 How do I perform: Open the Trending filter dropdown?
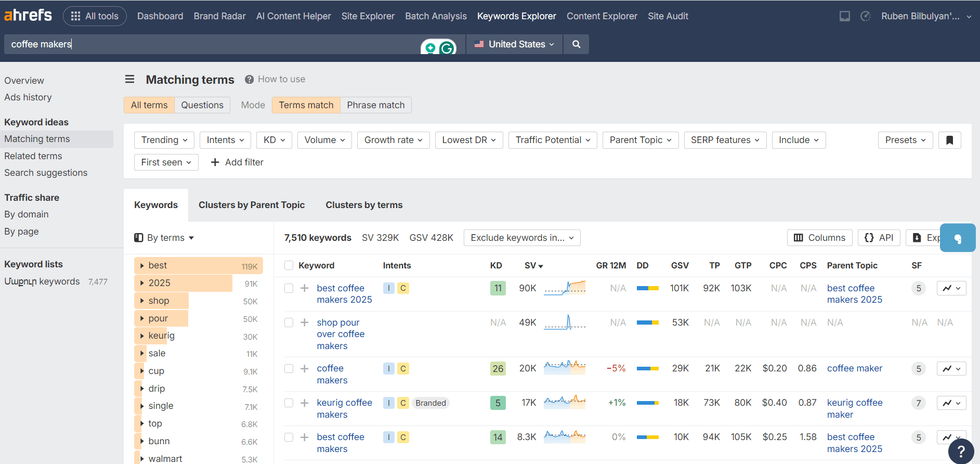[164, 140]
